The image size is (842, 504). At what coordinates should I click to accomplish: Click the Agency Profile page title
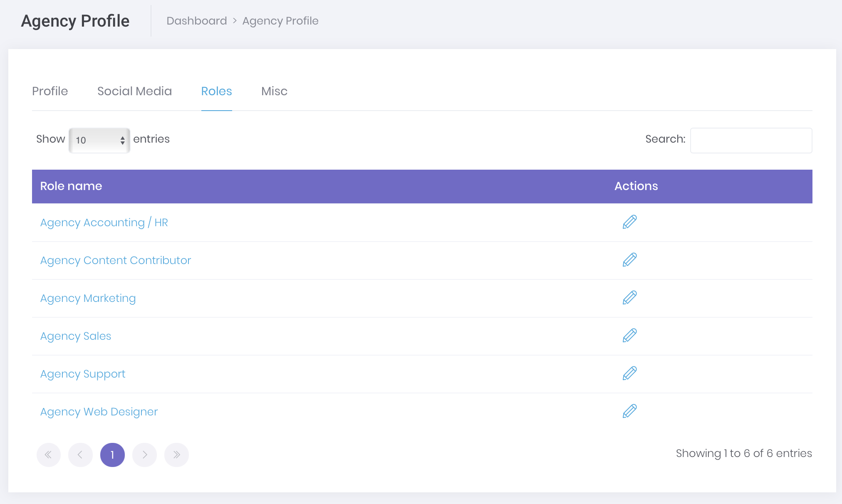pos(75,21)
